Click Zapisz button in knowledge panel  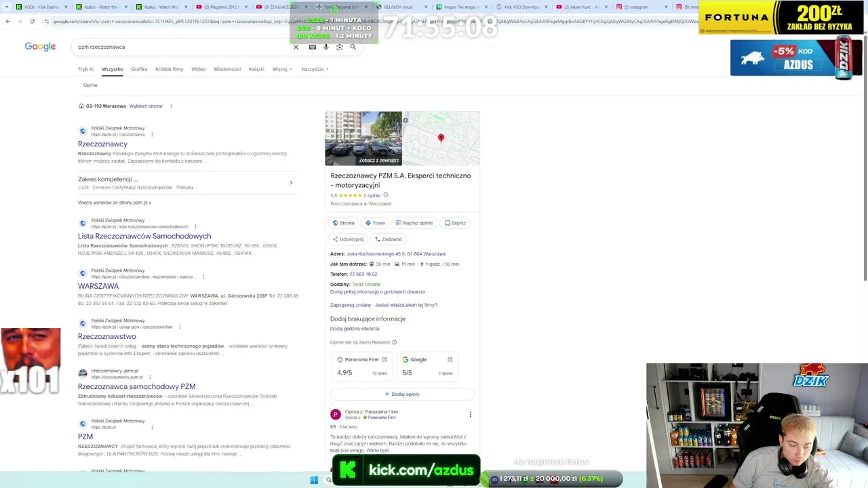point(455,223)
